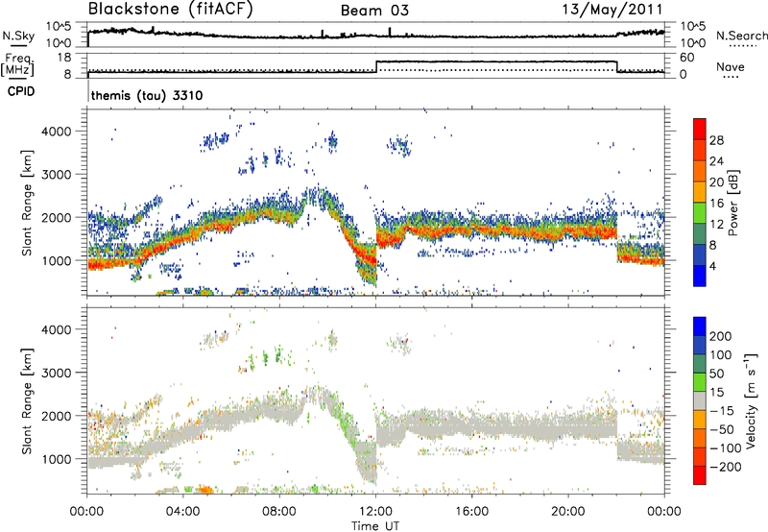Click the 'Velocity [m s-1]' colorbar label

(x=751, y=400)
